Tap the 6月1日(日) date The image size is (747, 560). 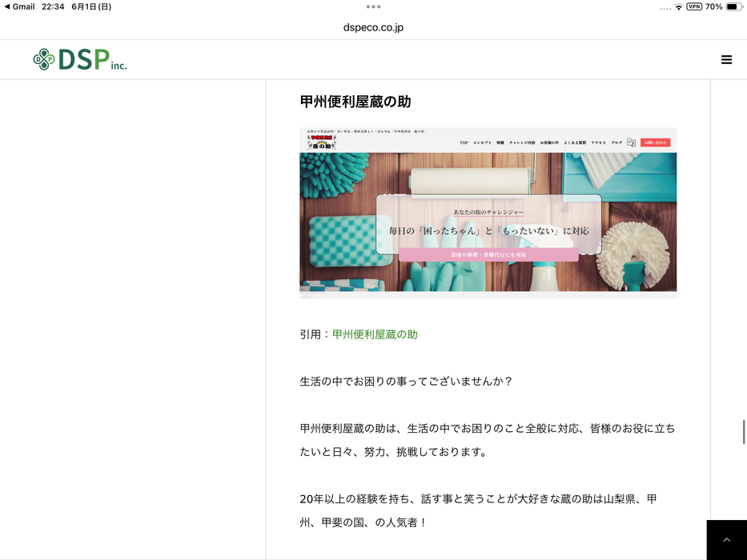(91, 6)
